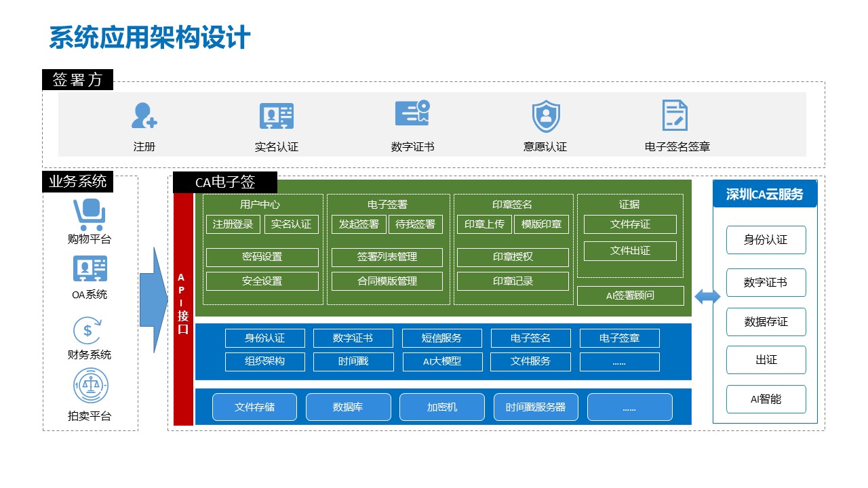The height and width of the screenshot is (488, 868).
Task: Select the 购物平台 shopping cart icon
Action: pos(90,214)
